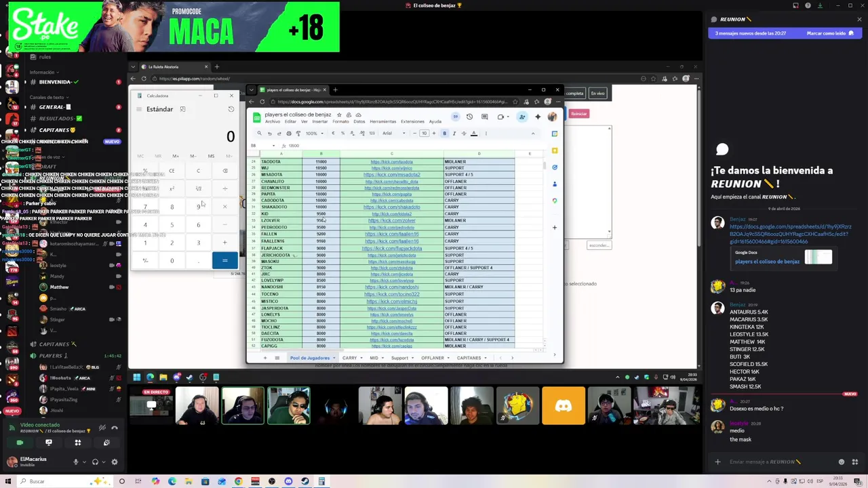
Task: Click Discord share screen button
Action: pos(49,443)
